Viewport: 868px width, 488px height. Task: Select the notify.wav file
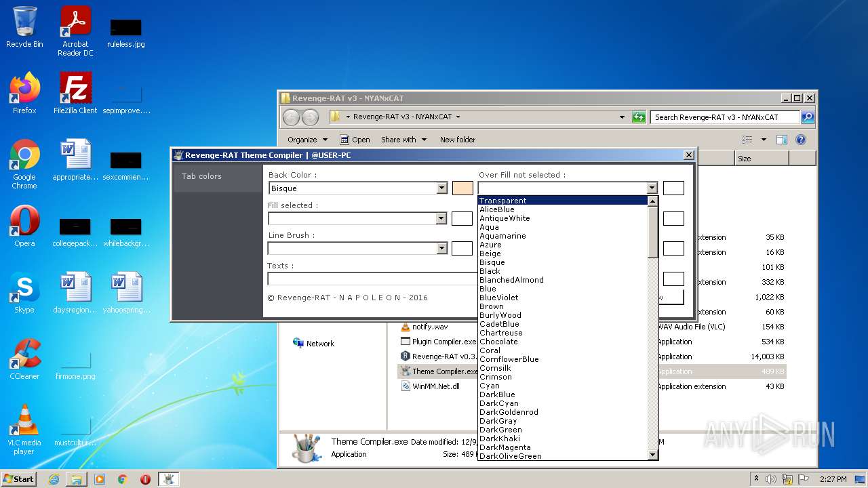424,327
